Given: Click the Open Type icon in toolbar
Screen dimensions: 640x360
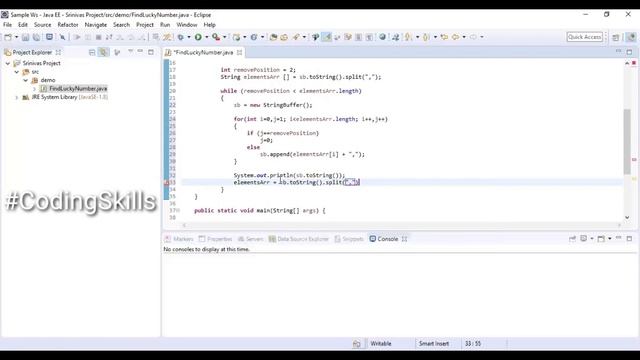Looking at the screenshot, I should [273, 37].
